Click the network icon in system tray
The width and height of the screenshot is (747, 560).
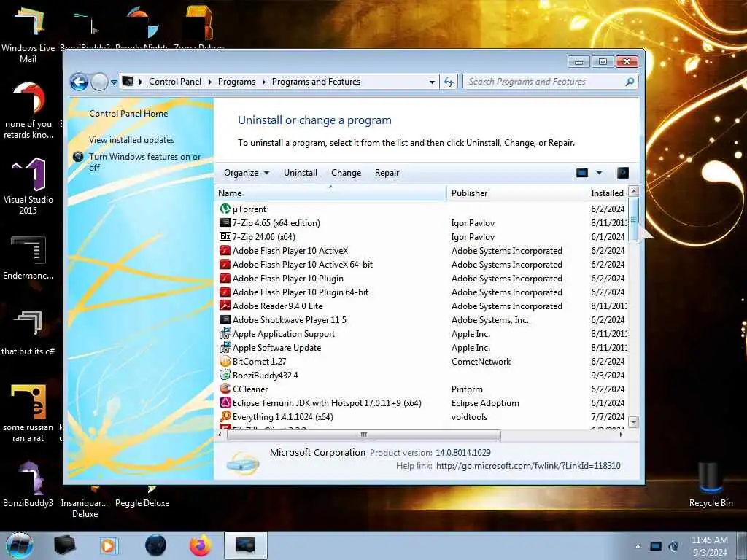pyautogui.click(x=656, y=546)
